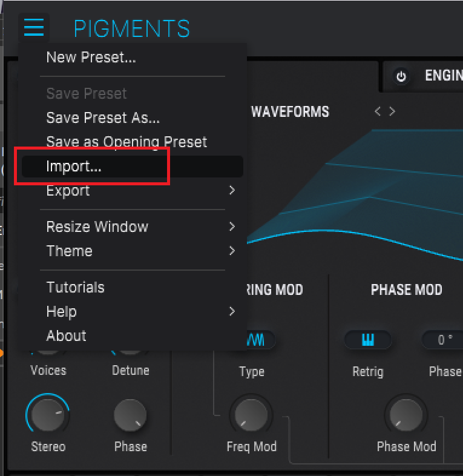Image resolution: width=463 pixels, height=476 pixels.
Task: Click the WAVEFORMS label
Action: click(x=290, y=111)
